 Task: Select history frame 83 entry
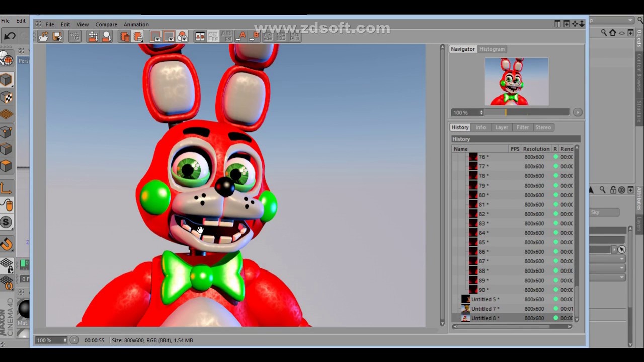tap(512, 223)
